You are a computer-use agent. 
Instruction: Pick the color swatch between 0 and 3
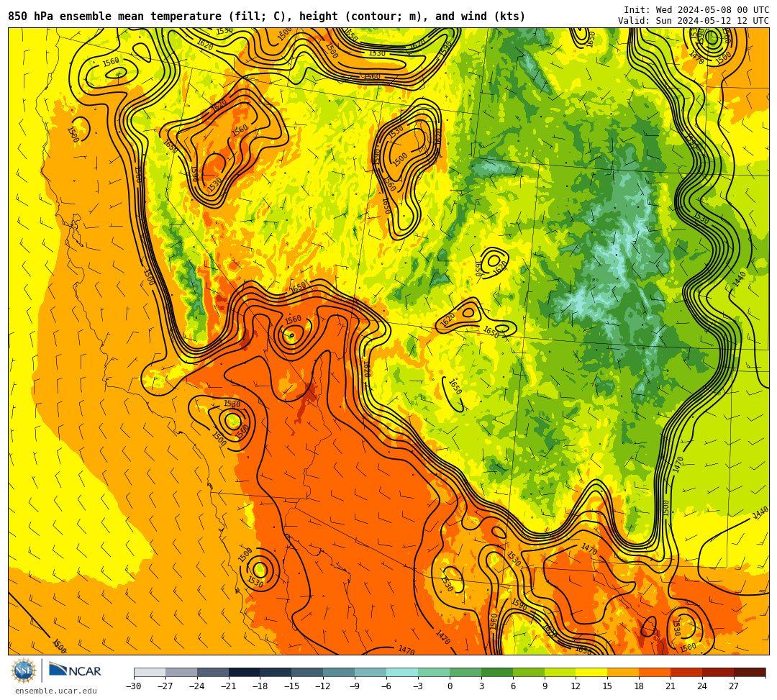(465, 672)
